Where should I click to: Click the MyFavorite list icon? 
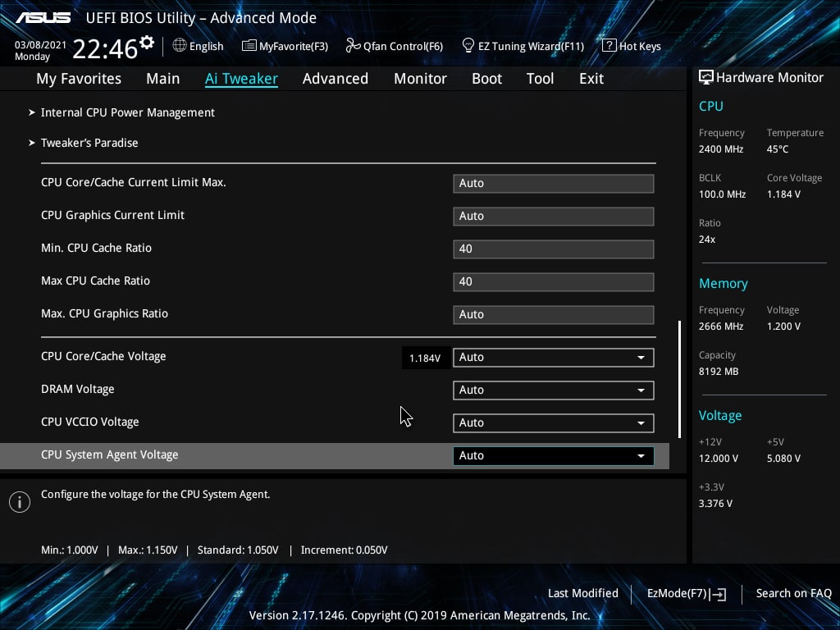[x=249, y=46]
